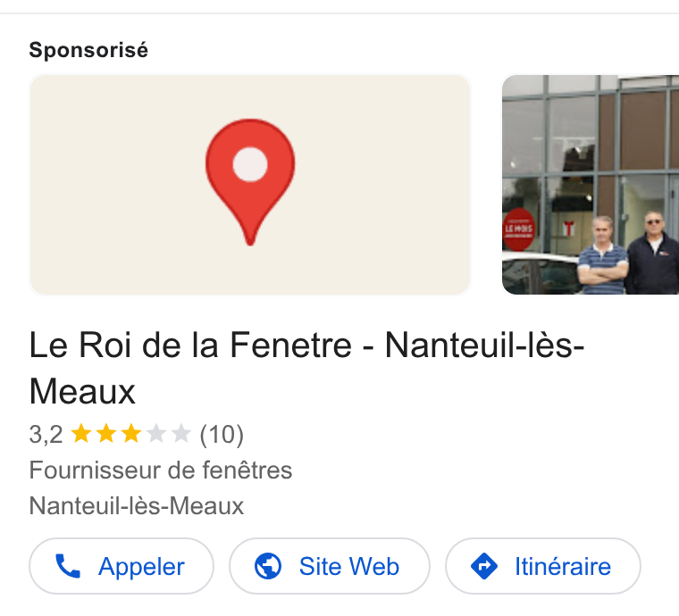Open the Site Web button
679x616 pixels.
point(330,566)
